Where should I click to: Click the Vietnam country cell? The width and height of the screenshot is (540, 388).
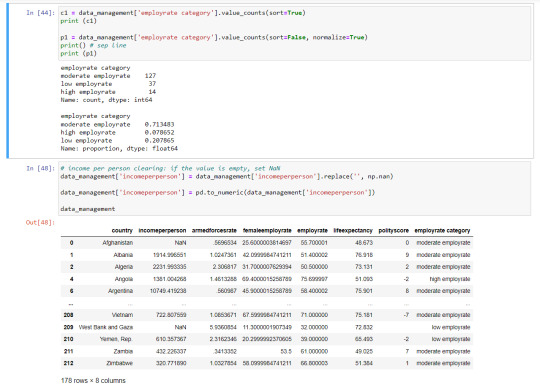[122, 315]
